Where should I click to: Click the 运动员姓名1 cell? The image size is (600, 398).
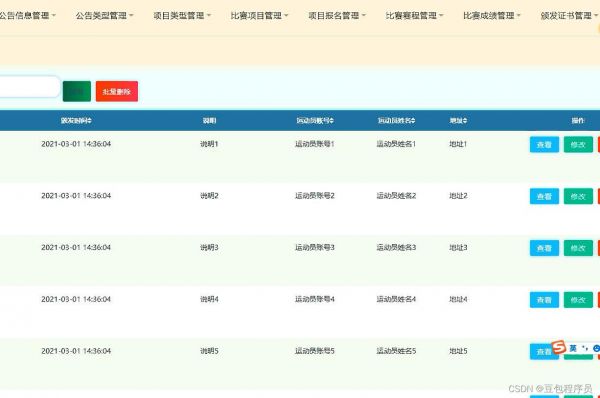coord(396,144)
